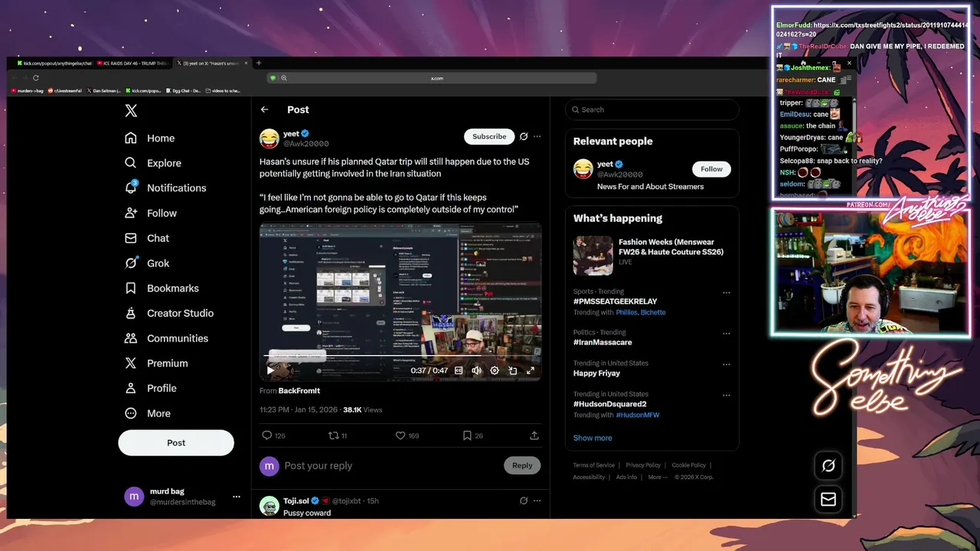This screenshot has height=551, width=980.
Task: Open options for #HudsonDsquared2 trend
Action: (727, 396)
